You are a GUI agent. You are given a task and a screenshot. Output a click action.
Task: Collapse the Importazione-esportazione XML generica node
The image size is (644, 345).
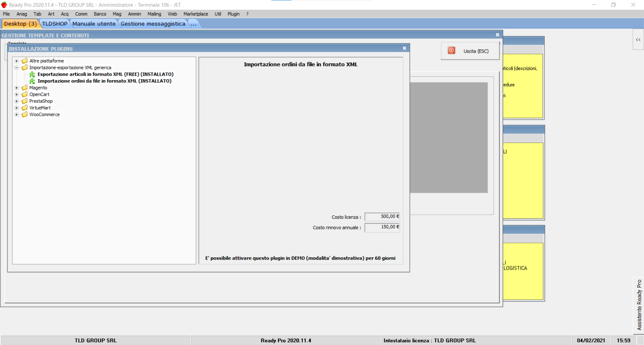[16, 68]
